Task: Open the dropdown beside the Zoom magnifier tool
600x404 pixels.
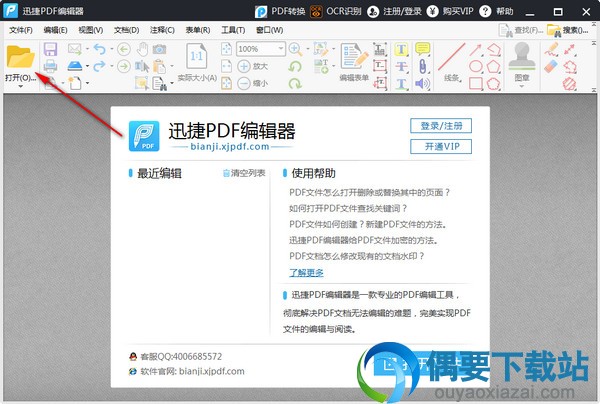Action: (x=307, y=49)
